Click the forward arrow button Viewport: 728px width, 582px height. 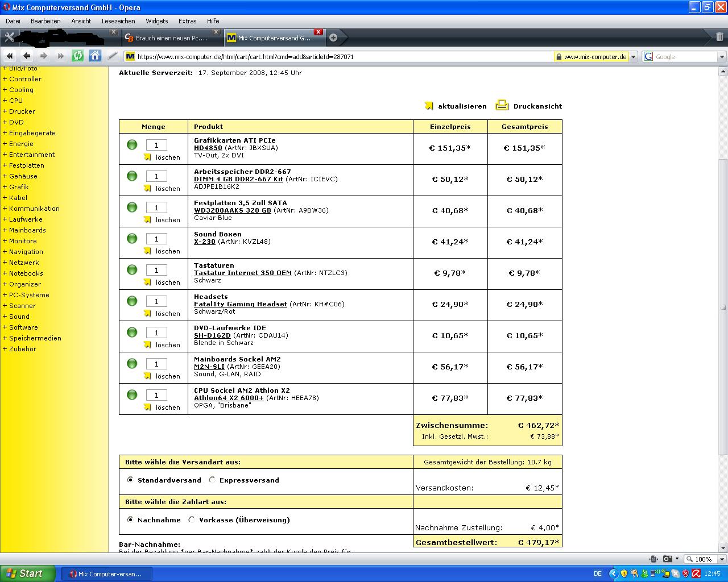click(44, 56)
